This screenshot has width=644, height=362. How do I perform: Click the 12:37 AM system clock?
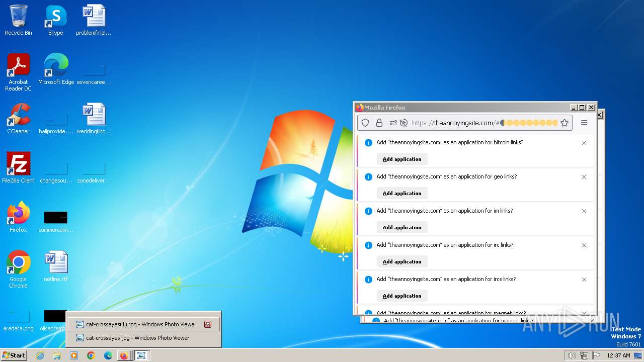618,355
